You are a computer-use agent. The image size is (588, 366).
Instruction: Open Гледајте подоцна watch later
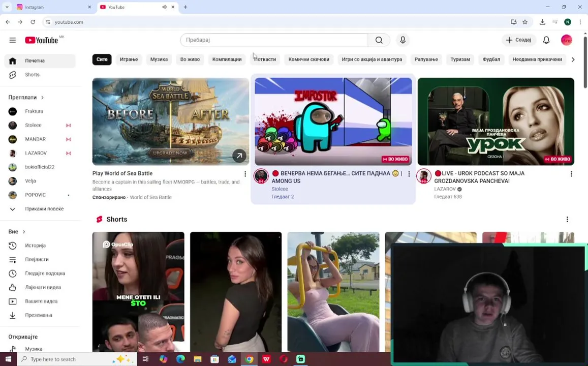pos(40,273)
